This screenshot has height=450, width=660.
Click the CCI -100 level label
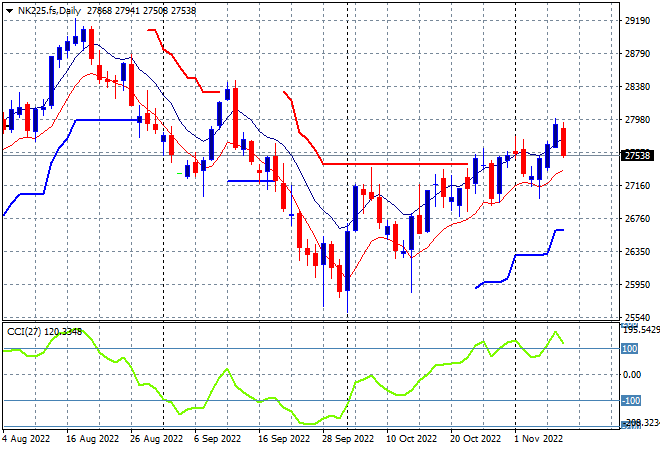(x=631, y=400)
